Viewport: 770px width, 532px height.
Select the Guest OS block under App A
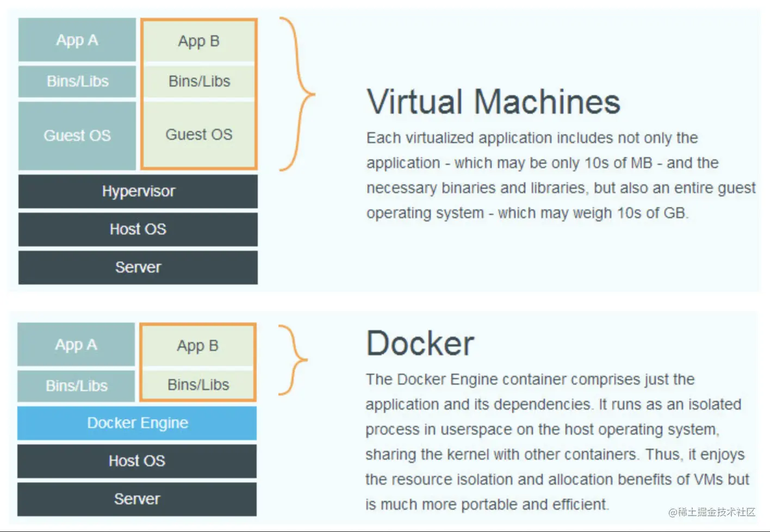pyautogui.click(x=77, y=135)
